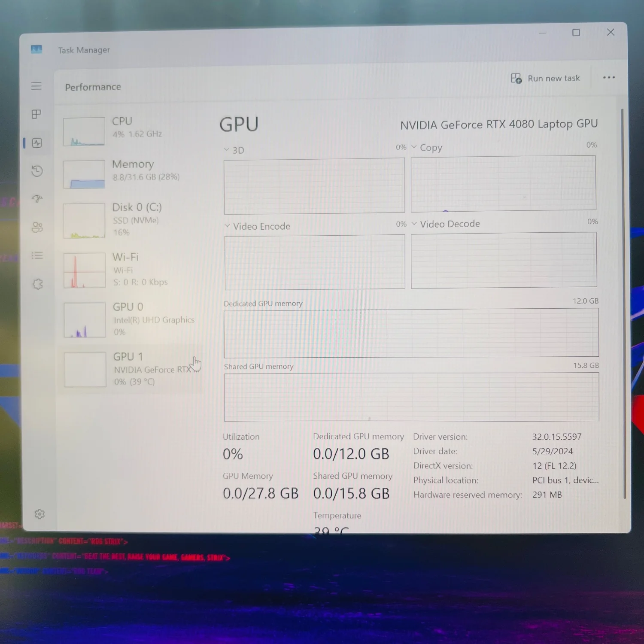
Task: Click the physical location value 'PCI bus 1, devic...'
Action: (x=565, y=480)
